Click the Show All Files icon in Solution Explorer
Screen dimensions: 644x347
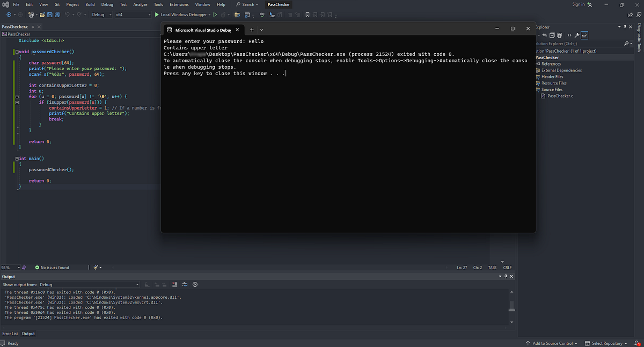click(559, 34)
